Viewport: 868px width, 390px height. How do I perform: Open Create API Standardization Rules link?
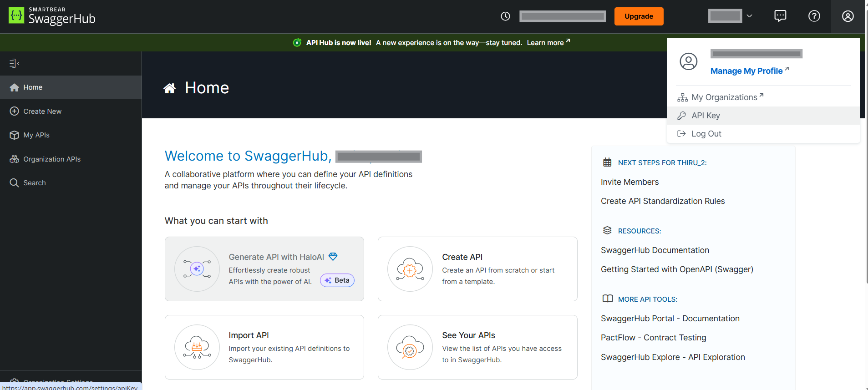[663, 201]
